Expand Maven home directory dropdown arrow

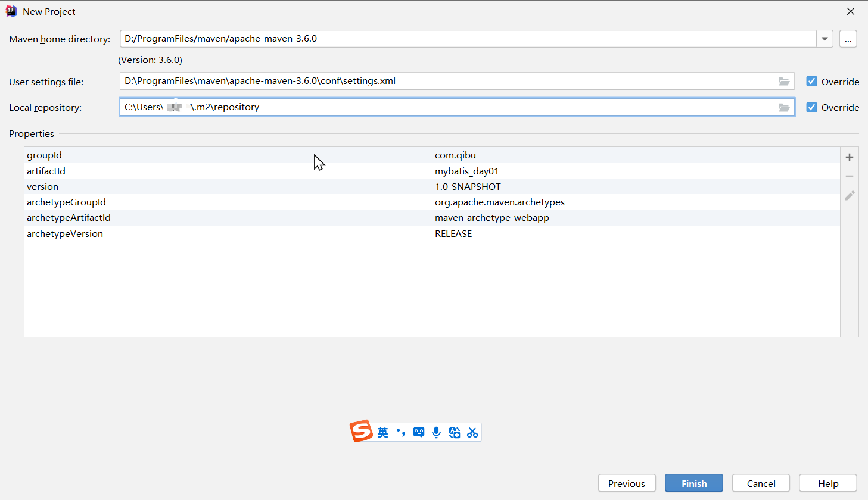click(825, 39)
